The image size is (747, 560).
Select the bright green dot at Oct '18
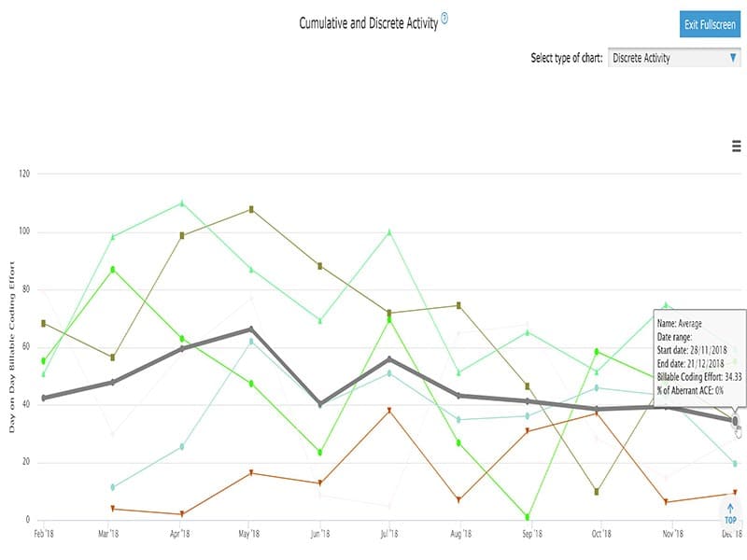tap(597, 352)
